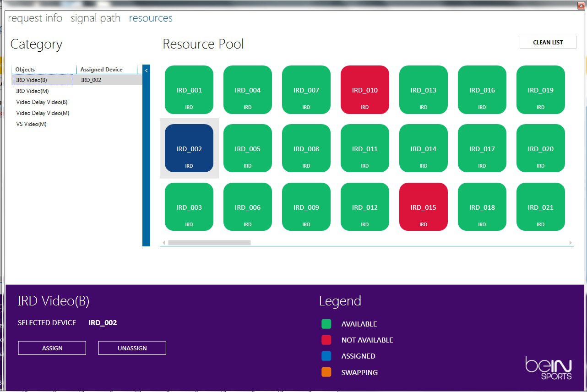This screenshot has width=587, height=392.
Task: Click the red NOT AVAILABLE legend swatch
Action: tap(326, 340)
